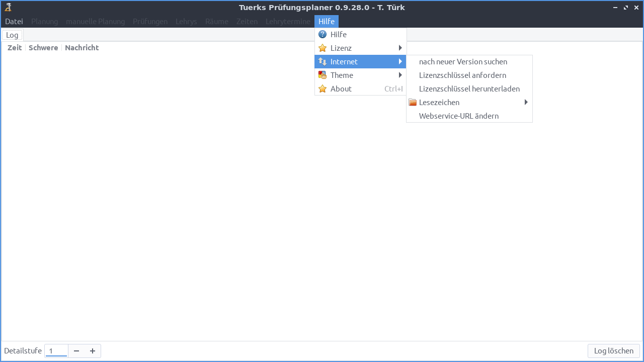This screenshot has width=644, height=362.
Task: Select nach neuer Version suchen
Action: click(463, 61)
